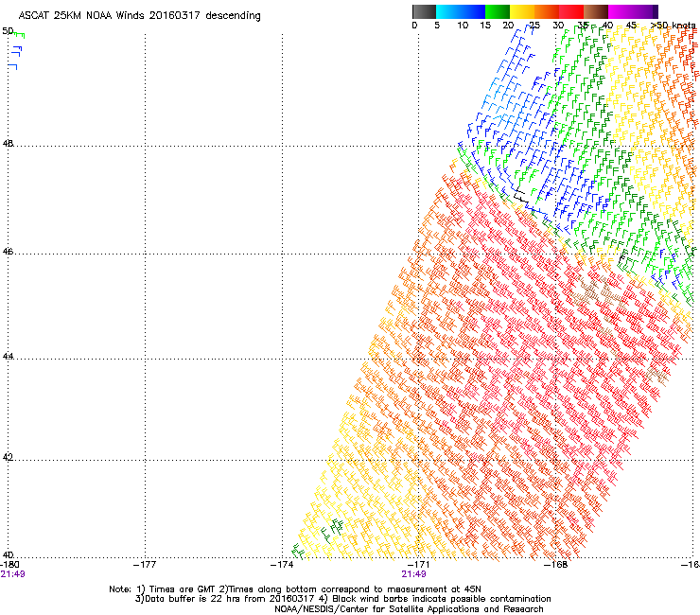Click the '>50 knots' legend label
The height and width of the screenshot is (615, 700).
coord(673,25)
